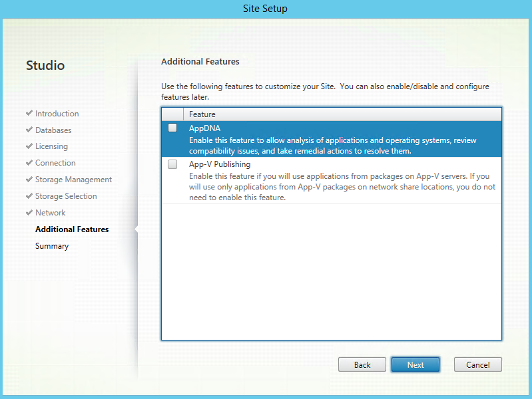This screenshot has width=532, height=399.
Task: Check the App-V Publishing checkbox
Action: [172, 164]
